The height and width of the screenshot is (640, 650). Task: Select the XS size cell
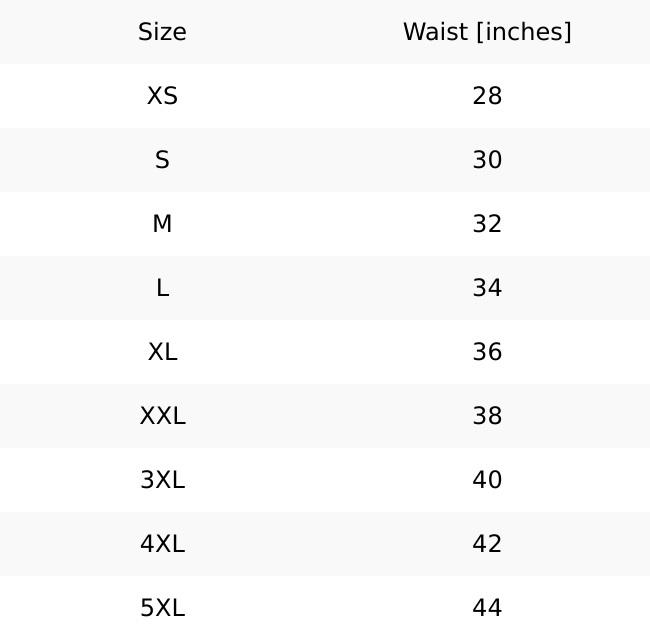(162, 96)
